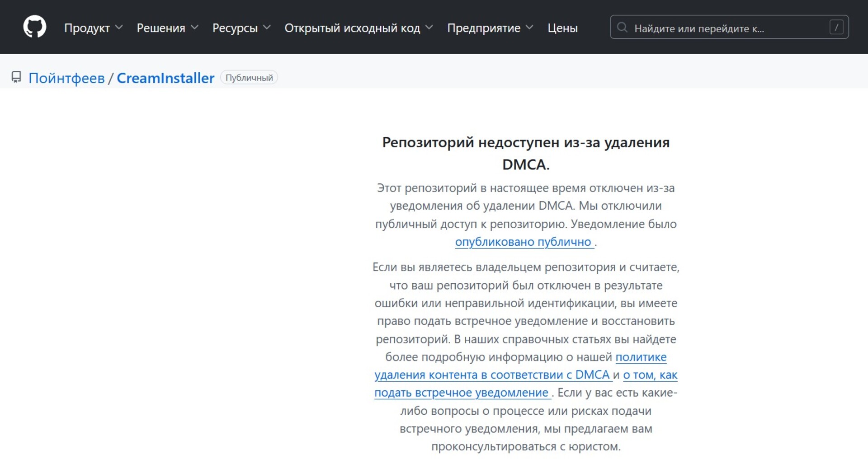Viewport: 868px width, 459px height.
Task: Open the Решения dropdown chevron
Action: tap(194, 28)
